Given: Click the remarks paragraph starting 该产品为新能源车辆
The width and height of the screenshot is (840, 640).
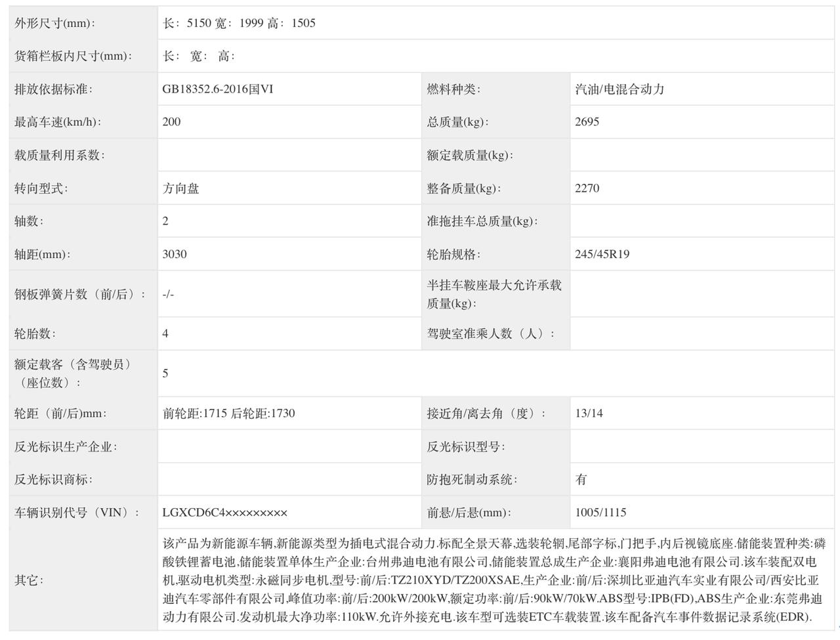Looking at the screenshot, I should [494, 580].
